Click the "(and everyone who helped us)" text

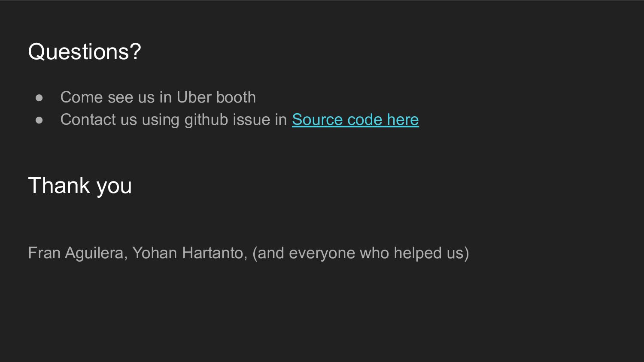(x=361, y=253)
